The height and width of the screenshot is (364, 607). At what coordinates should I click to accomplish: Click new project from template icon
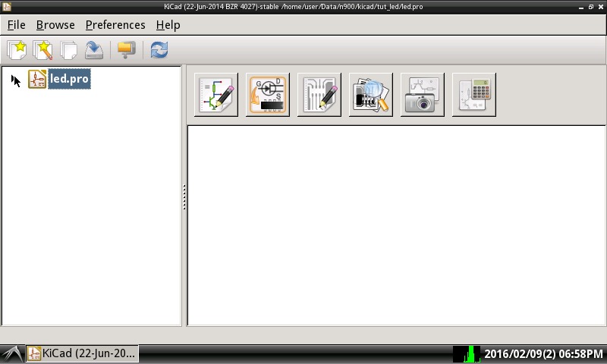(x=42, y=50)
